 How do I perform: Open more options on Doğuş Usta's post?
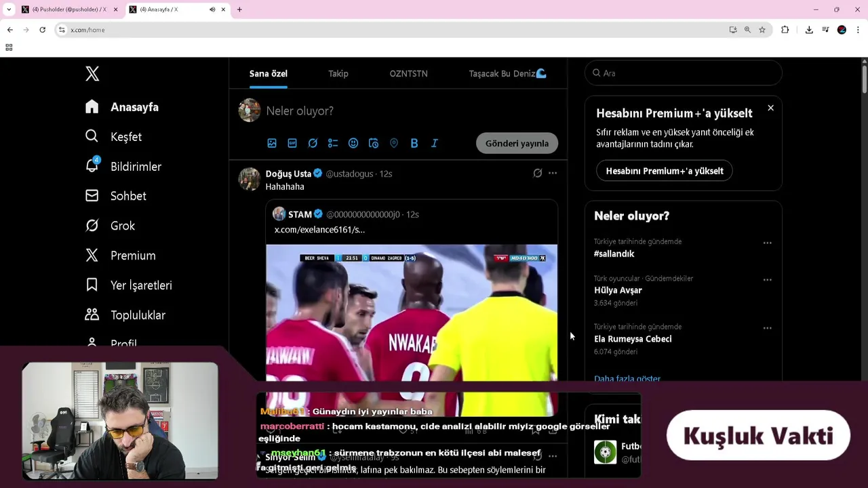pos(553,174)
